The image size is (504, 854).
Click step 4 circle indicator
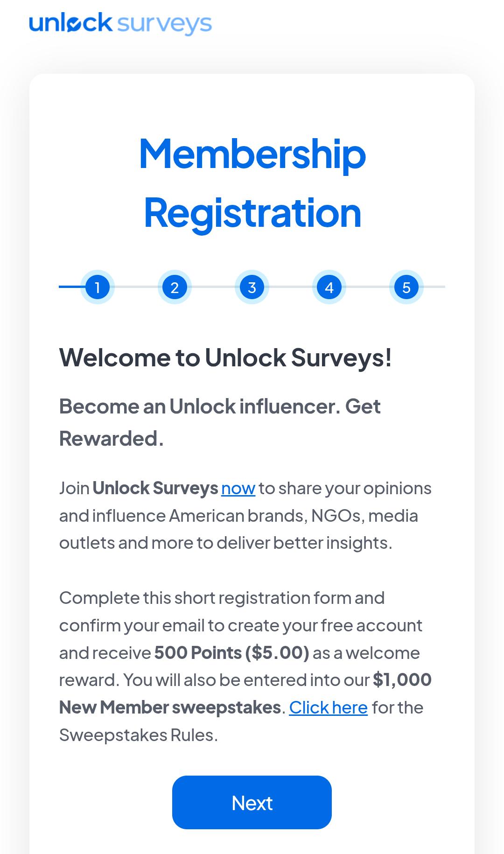pyautogui.click(x=329, y=287)
